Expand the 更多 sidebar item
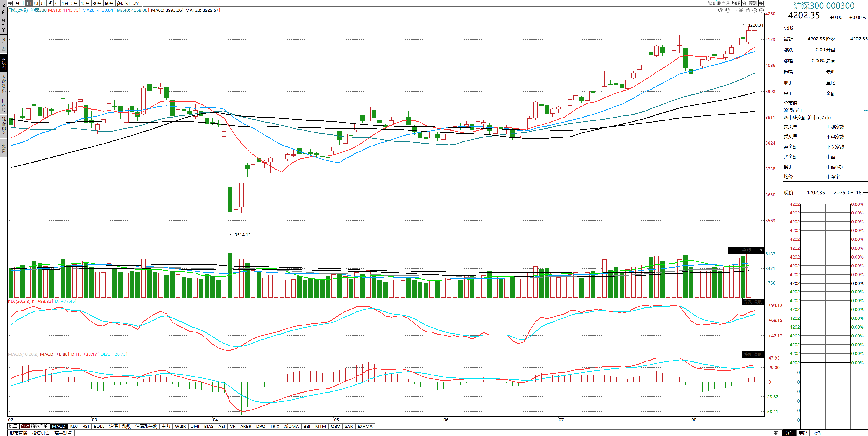Screen dimensions: 868x436 [x=3, y=148]
